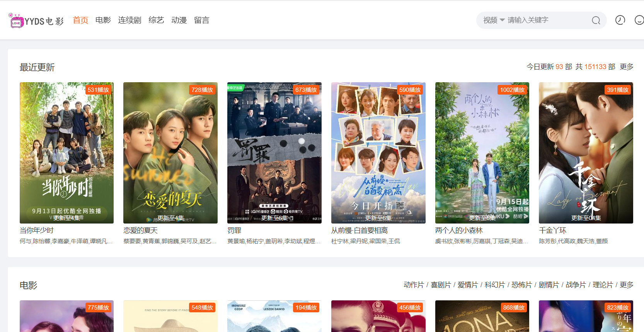The image size is (644, 332).
Task: Click the 恋爱的夏天 title link
Action: pos(141,230)
